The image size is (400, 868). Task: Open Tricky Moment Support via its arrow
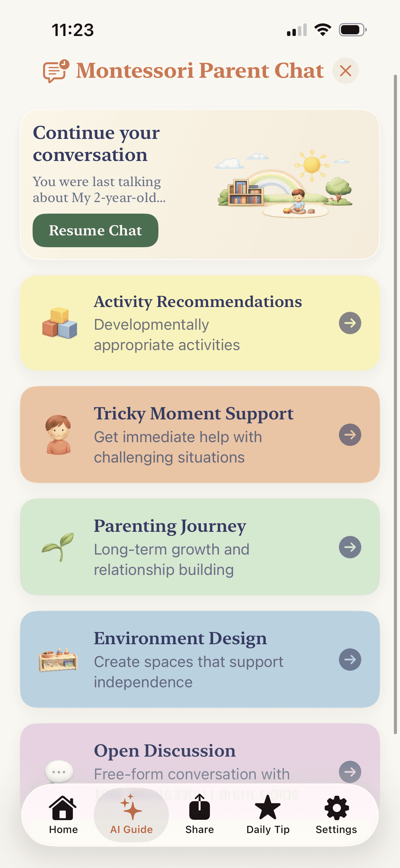(x=349, y=435)
